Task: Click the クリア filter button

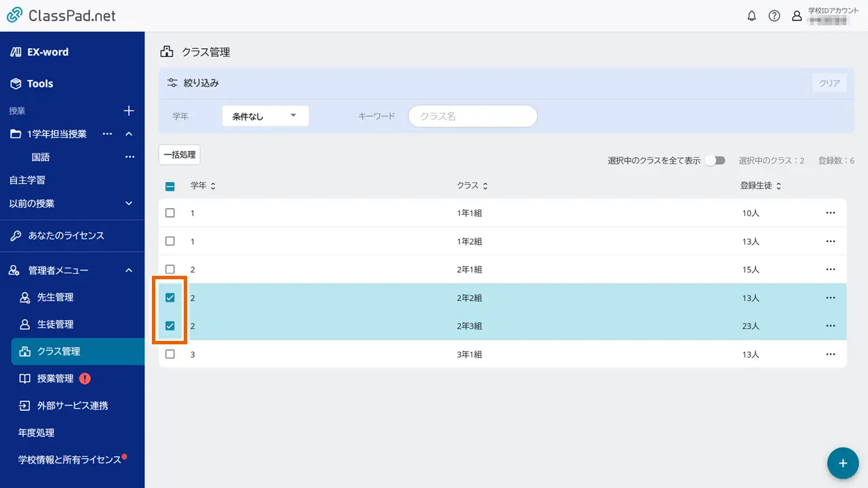Action: click(x=829, y=83)
